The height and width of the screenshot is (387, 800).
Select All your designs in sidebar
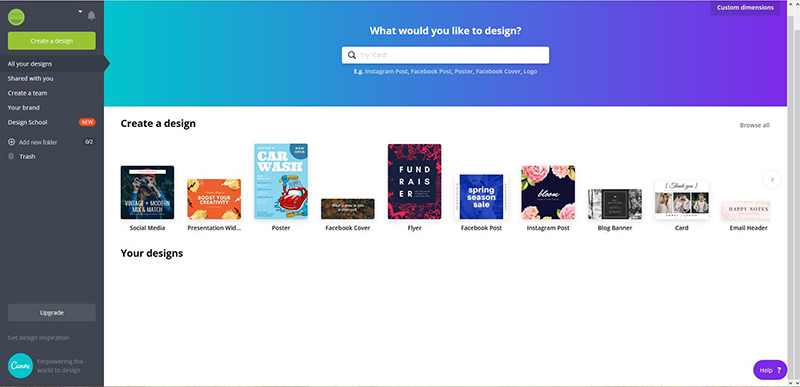(x=30, y=64)
